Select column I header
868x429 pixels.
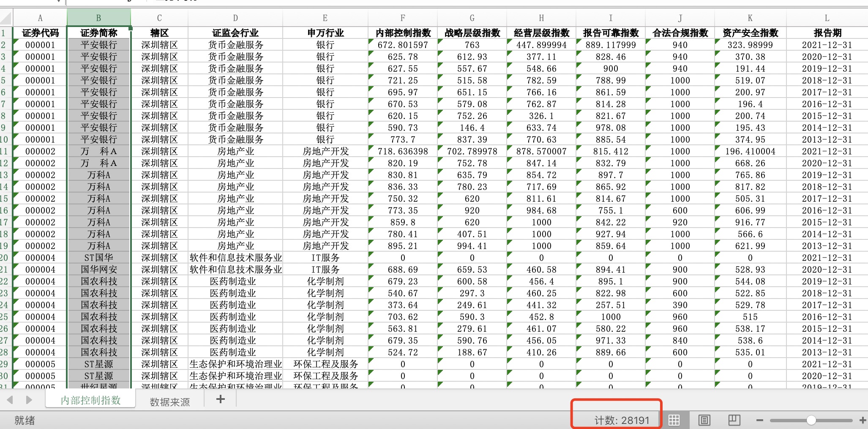click(611, 18)
